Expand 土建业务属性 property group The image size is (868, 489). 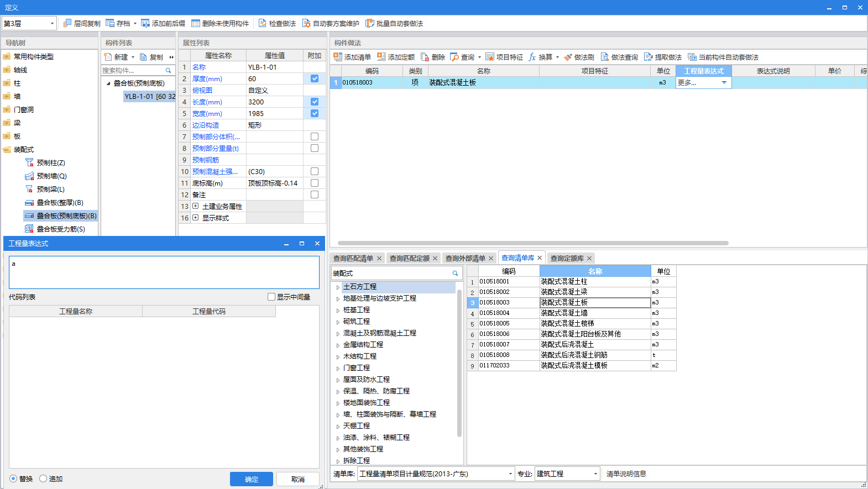tap(195, 206)
